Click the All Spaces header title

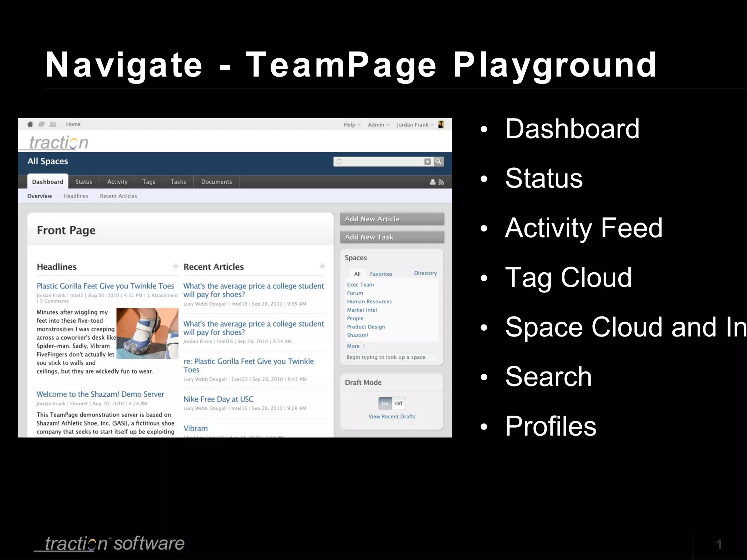pyautogui.click(x=48, y=161)
